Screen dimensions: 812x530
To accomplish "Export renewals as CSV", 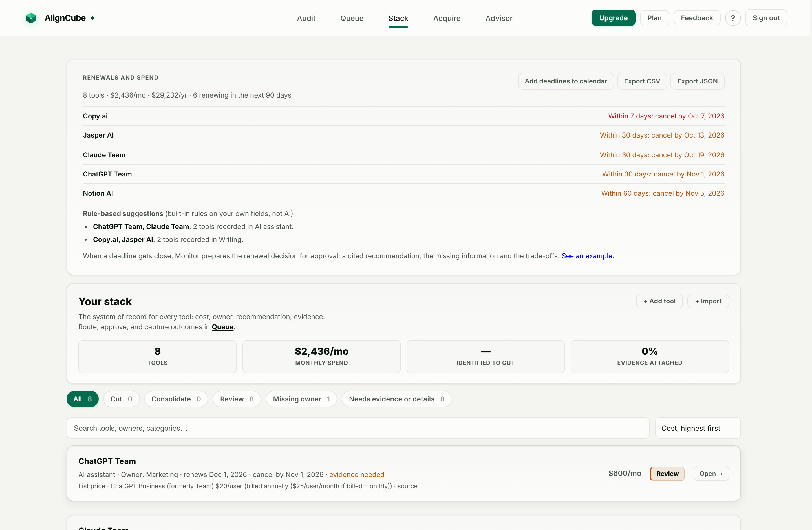I will tap(642, 81).
